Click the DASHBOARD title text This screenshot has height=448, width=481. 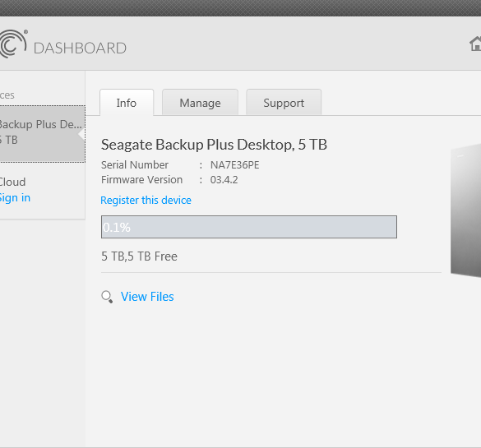[x=80, y=48]
